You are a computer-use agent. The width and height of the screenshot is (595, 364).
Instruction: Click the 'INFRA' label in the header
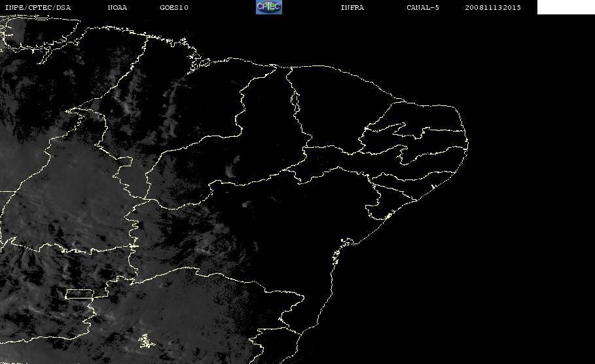pyautogui.click(x=352, y=7)
